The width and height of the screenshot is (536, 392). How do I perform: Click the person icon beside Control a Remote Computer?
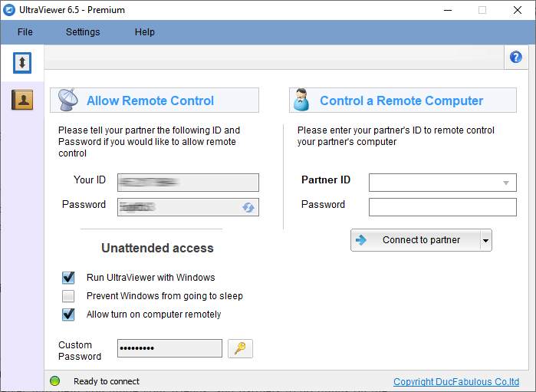click(302, 100)
